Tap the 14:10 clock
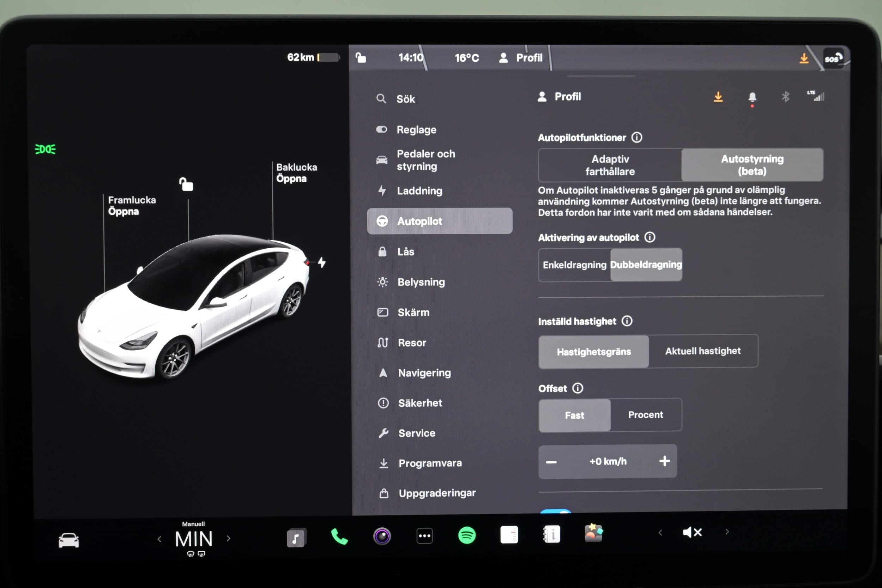 [411, 57]
